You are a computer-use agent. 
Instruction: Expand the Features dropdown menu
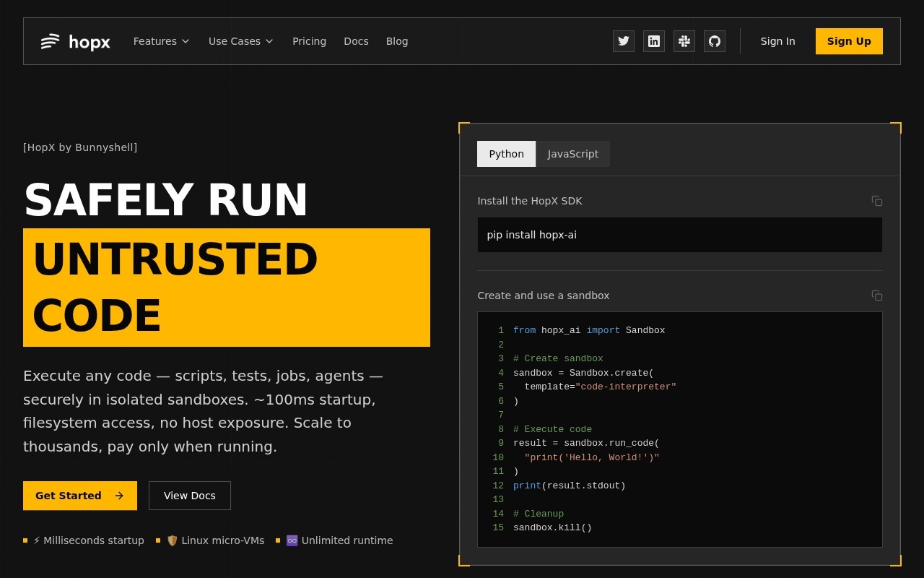coord(162,41)
